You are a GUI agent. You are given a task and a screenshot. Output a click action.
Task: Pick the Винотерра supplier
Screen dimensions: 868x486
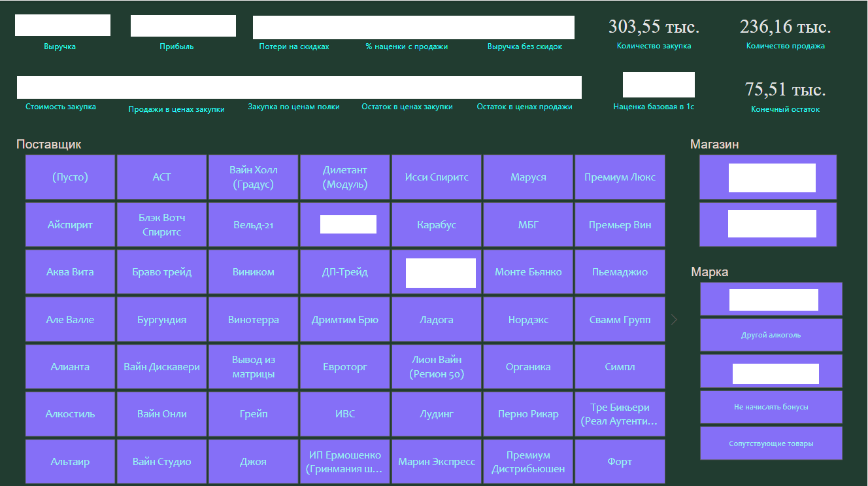pyautogui.click(x=254, y=319)
